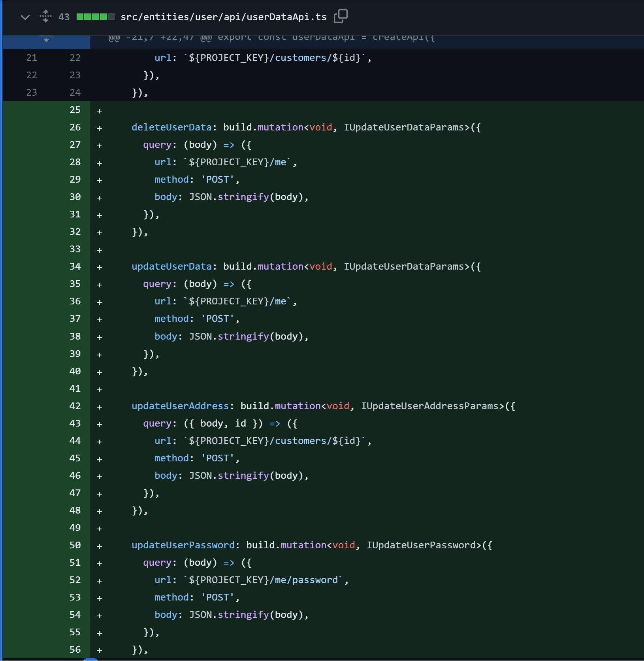Click the updateUserAddress identifier in code
Image resolution: width=644 pixels, height=661 pixels.
coord(180,406)
